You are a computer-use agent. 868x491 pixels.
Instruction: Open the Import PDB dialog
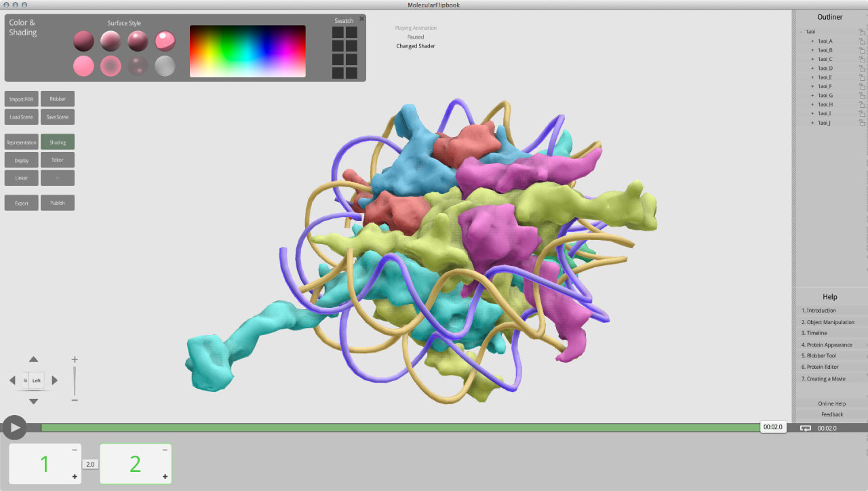[21, 99]
